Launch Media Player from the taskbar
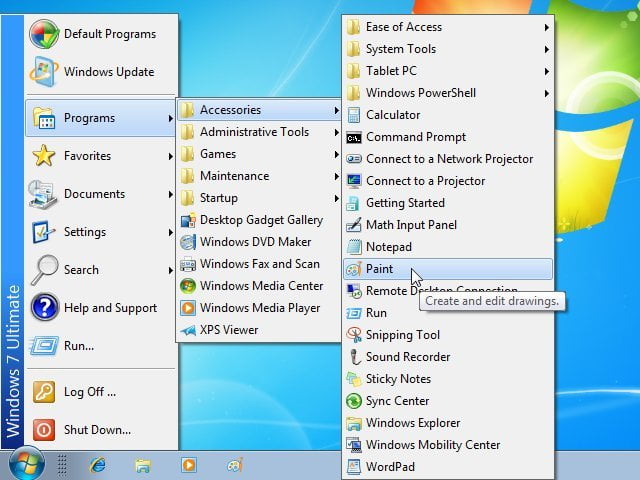This screenshot has width=640, height=480. point(189,465)
